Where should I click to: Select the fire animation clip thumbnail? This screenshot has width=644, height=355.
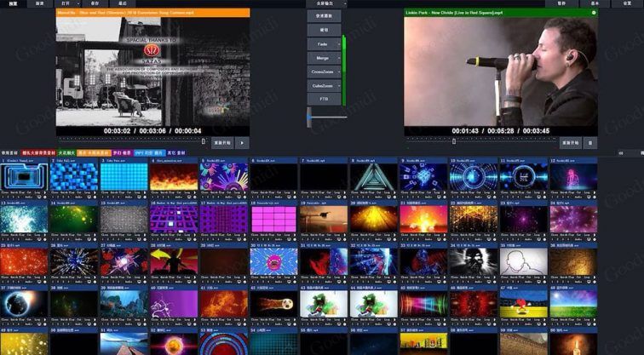click(174, 177)
